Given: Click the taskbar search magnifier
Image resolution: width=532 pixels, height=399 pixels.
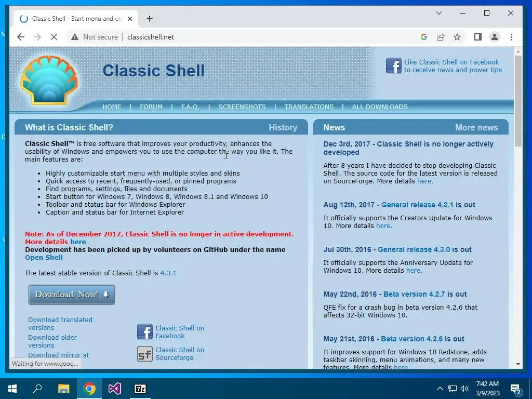Looking at the screenshot, I should point(37,389).
